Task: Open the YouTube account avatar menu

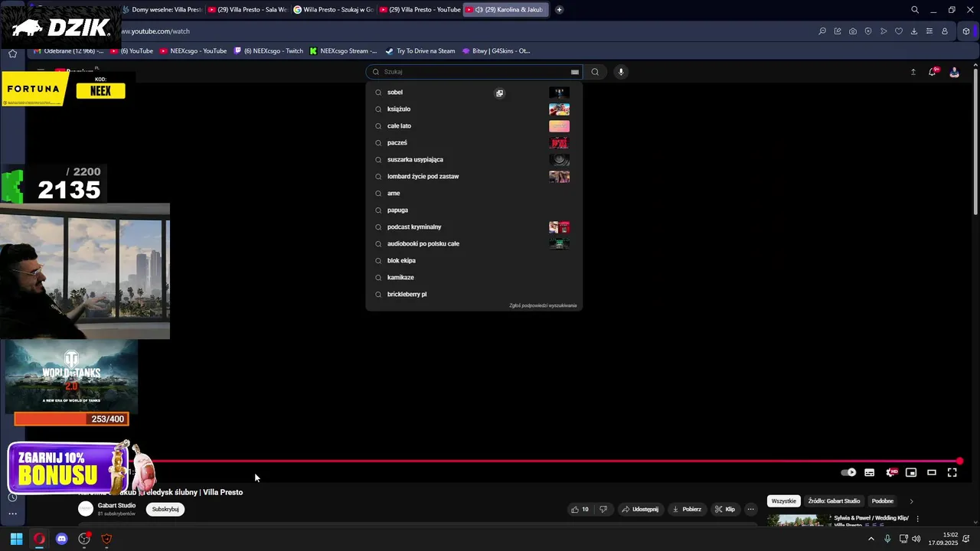Action: click(x=954, y=72)
